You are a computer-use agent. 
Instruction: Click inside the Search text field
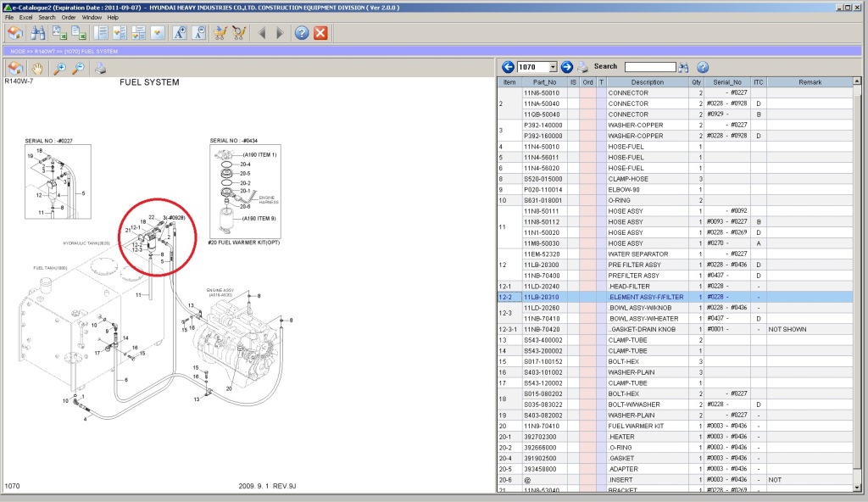(x=650, y=67)
